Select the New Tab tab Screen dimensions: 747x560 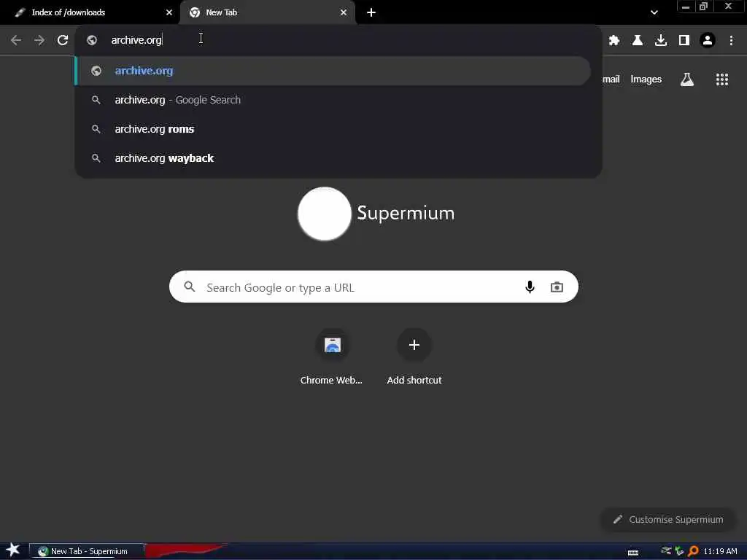[267, 12]
